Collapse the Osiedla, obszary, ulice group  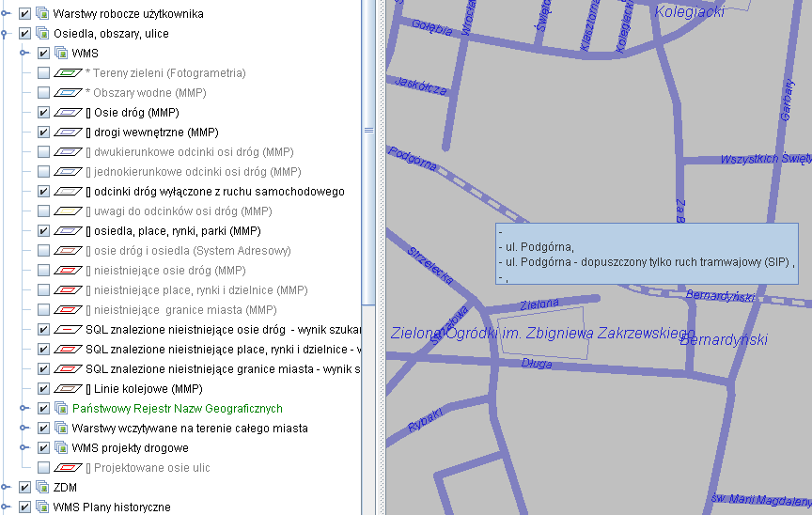pyautogui.click(x=6, y=33)
